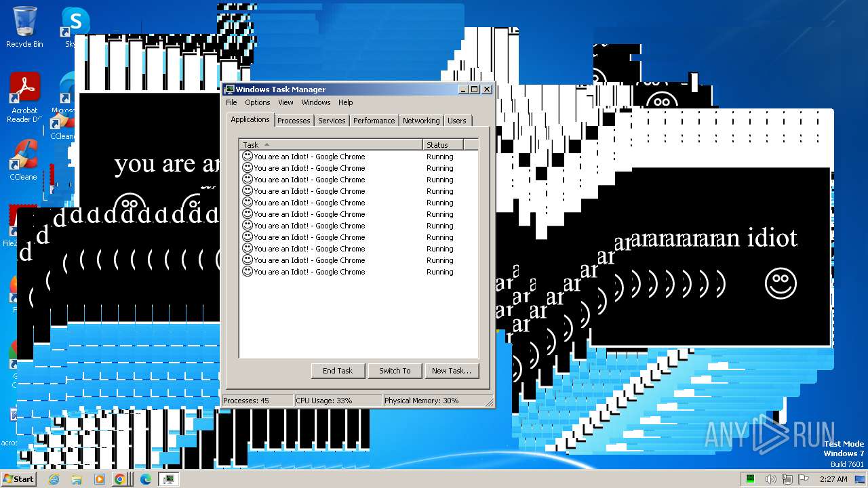Click the Start button on the taskbar

point(18,479)
